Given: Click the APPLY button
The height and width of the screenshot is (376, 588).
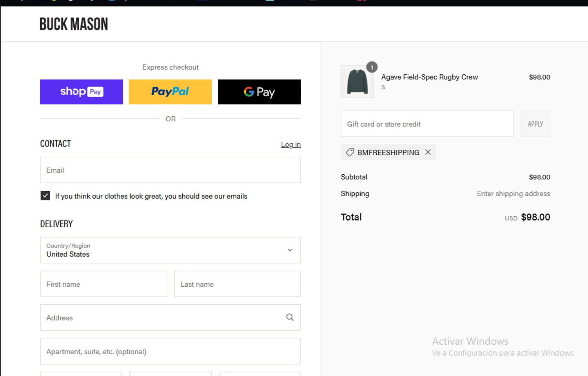Looking at the screenshot, I should coord(535,124).
